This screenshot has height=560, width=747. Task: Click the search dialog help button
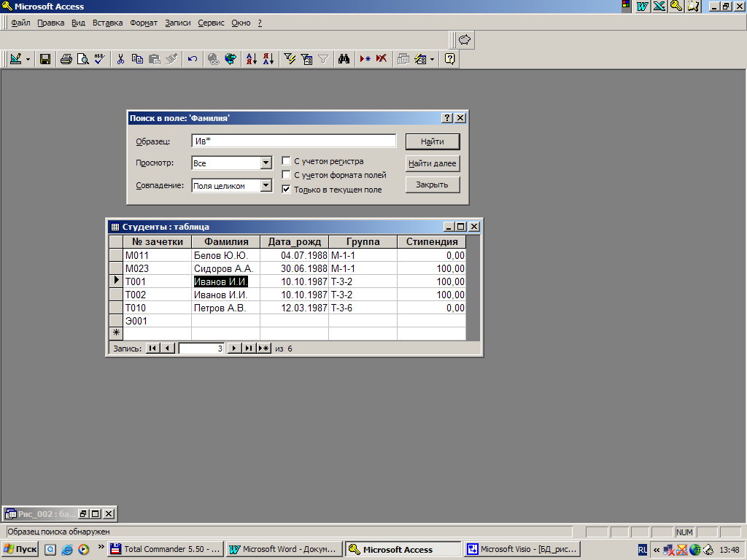click(x=447, y=118)
